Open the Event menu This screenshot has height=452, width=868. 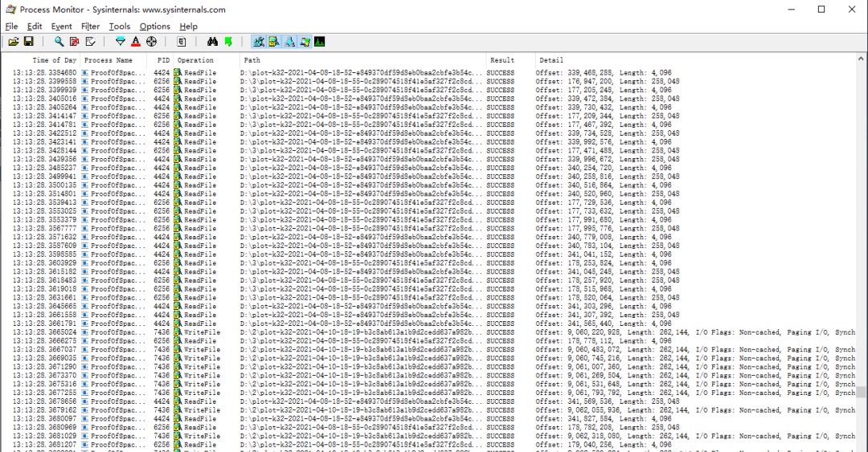pos(61,26)
